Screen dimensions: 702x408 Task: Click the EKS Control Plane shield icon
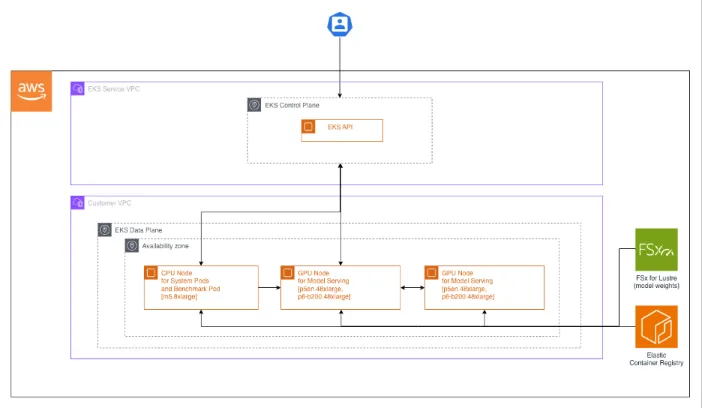[254, 105]
